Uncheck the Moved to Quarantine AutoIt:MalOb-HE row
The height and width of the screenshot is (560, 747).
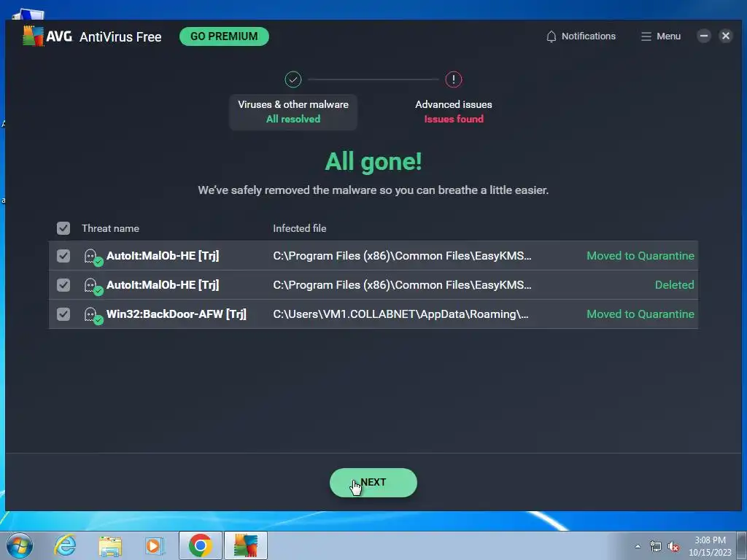63,256
